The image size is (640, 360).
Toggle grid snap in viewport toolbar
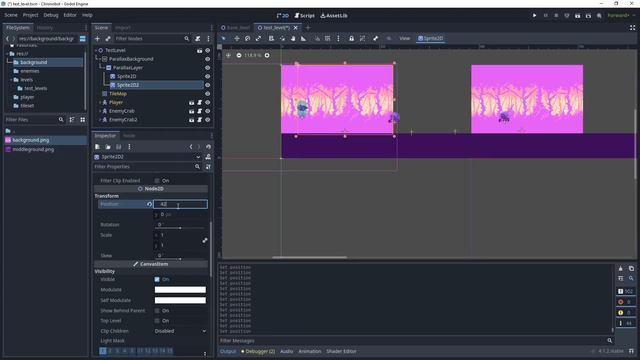click(x=327, y=38)
